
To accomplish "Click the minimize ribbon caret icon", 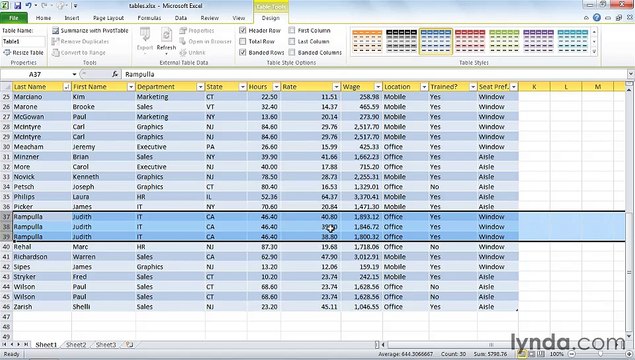I will [x=586, y=18].
